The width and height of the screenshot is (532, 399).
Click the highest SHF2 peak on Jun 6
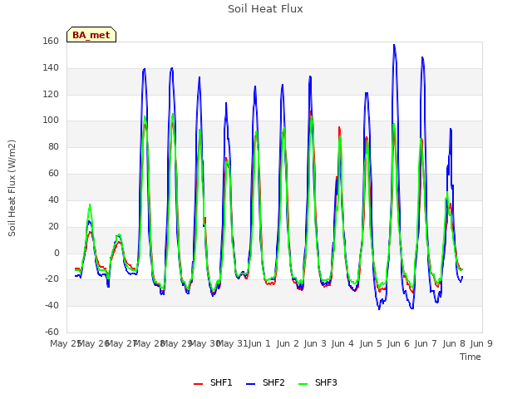pos(394,45)
